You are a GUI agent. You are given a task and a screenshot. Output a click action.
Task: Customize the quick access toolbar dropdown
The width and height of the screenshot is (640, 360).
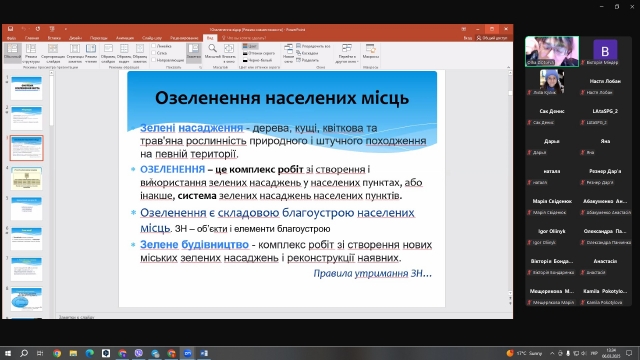pyautogui.click(x=66, y=29)
